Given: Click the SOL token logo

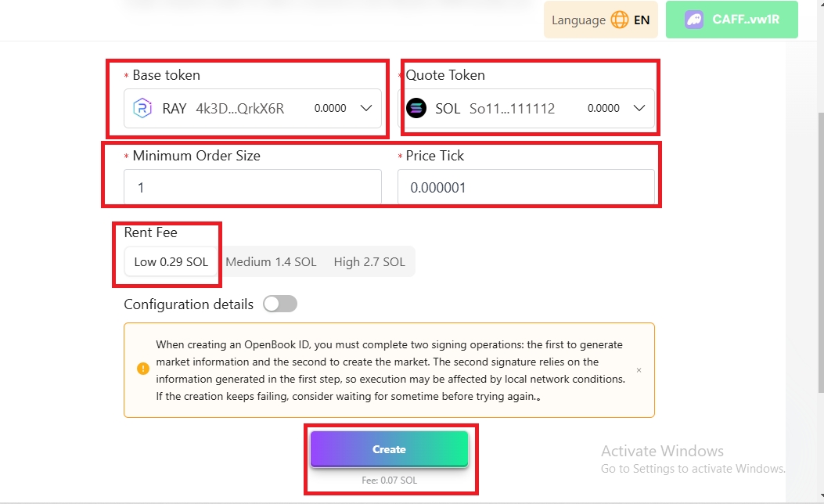Looking at the screenshot, I should coord(416,109).
